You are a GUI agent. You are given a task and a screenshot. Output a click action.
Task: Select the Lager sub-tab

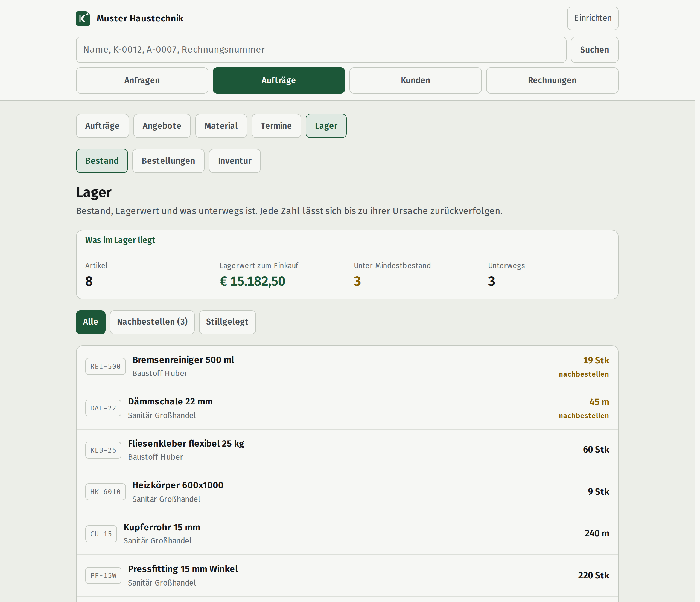pos(326,126)
